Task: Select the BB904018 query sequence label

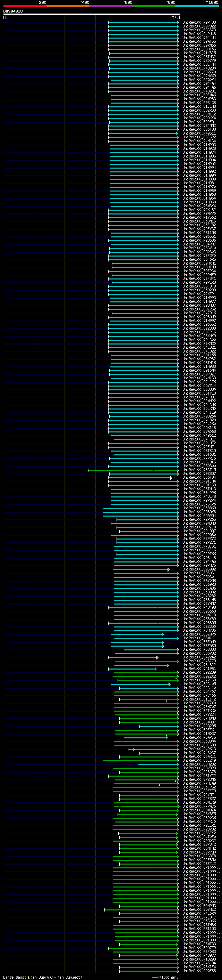Action: (13, 11)
